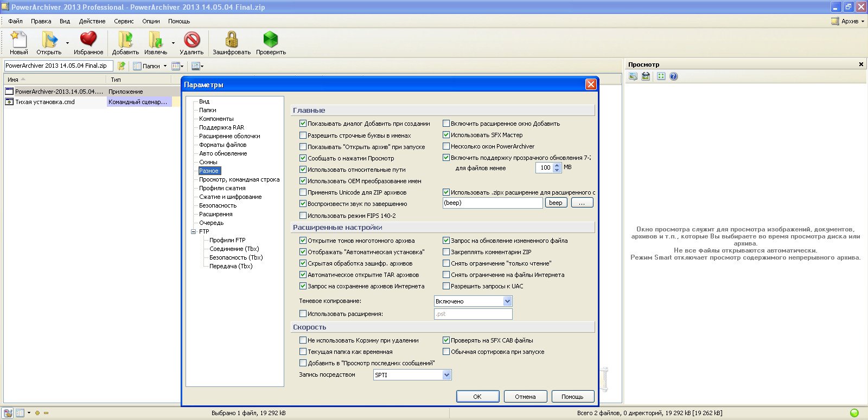
Task: Open the view-columns dropdown icon after Папки
Action: 177,66
